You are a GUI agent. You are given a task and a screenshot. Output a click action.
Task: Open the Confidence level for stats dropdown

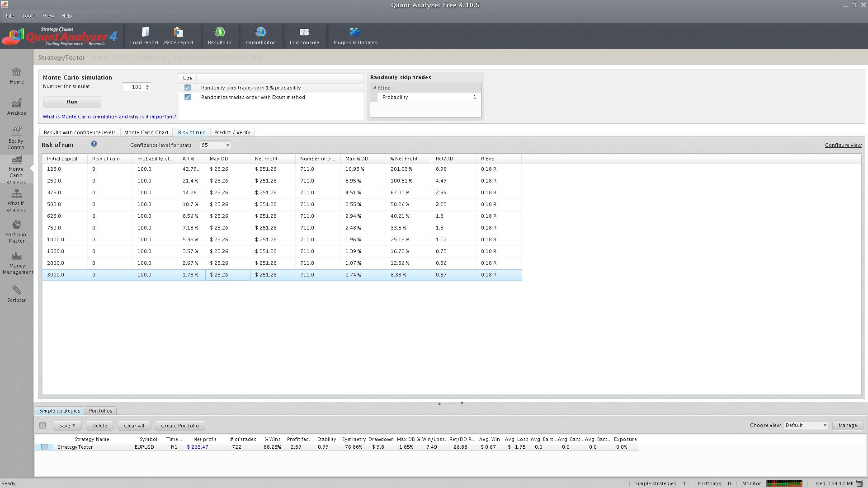(x=216, y=145)
